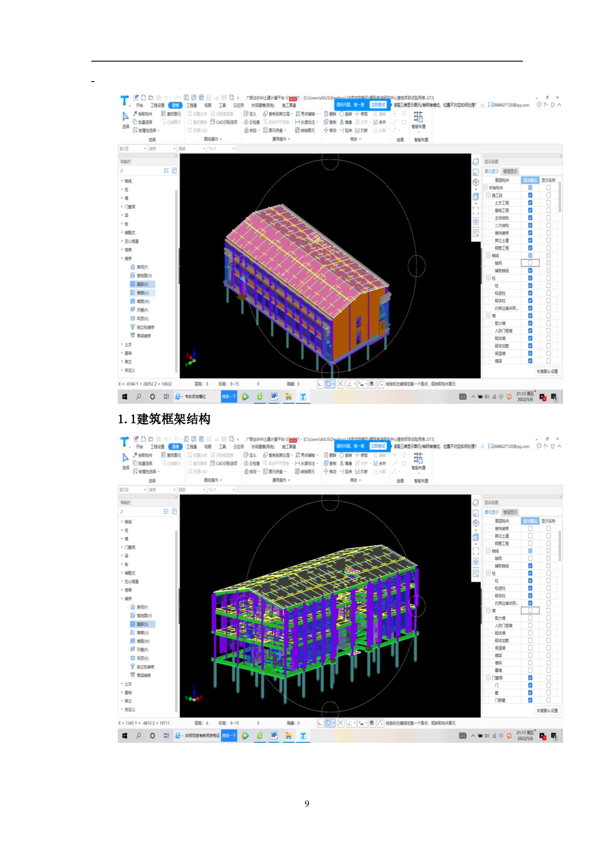Open Word icon in lower screenshot taskbar
Image resolution: width=614 pixels, height=868 pixels.
[x=274, y=736]
